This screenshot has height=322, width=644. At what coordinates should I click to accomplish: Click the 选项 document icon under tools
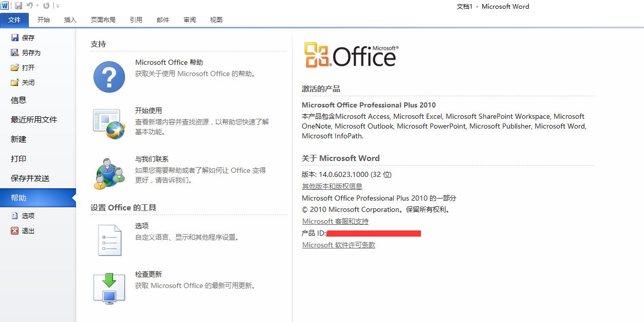click(109, 240)
